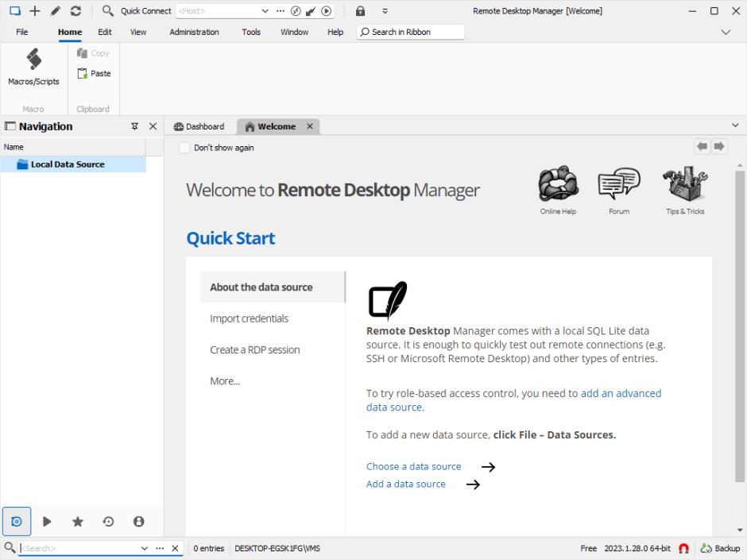Click the welcome page vertical scrollbar

[x=740, y=326]
